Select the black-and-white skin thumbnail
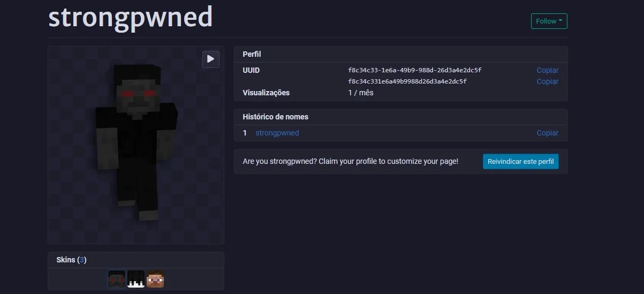644x294 pixels. coord(136,279)
